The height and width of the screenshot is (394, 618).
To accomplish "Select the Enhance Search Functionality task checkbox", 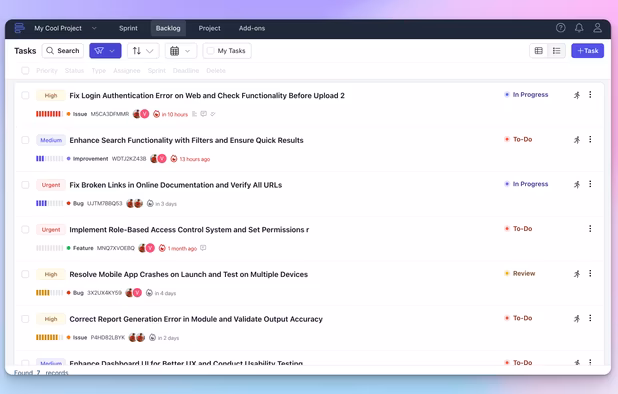I will click(x=25, y=140).
